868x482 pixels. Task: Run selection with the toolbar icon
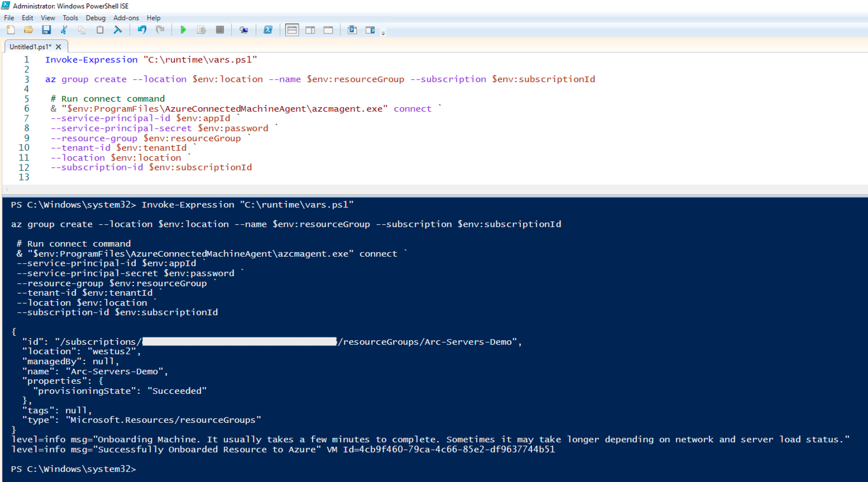click(202, 30)
